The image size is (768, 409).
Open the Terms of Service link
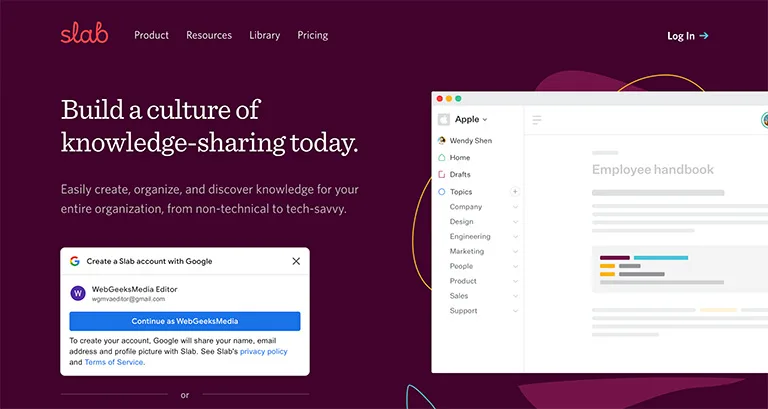(114, 362)
